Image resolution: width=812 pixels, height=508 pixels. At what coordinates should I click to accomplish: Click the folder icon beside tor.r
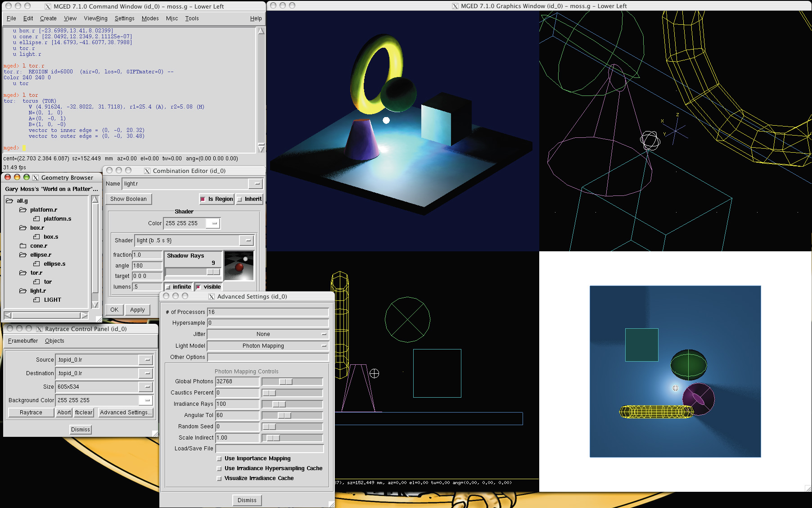(23, 273)
